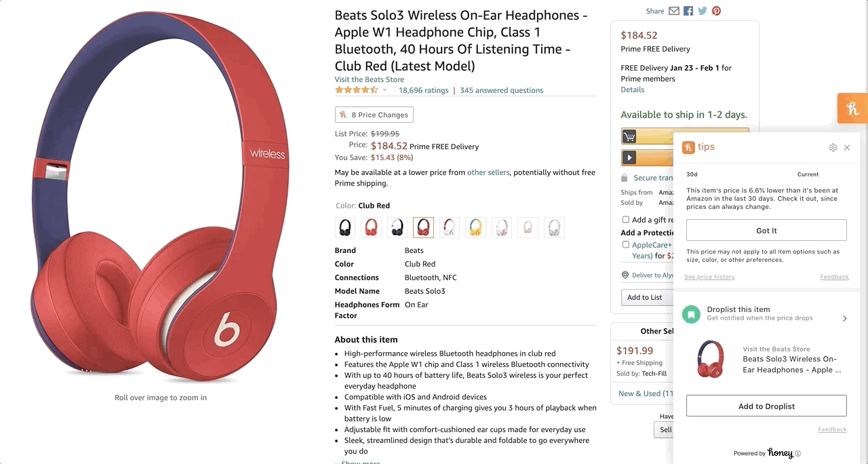This screenshot has width=868, height=464.
Task: Enable the AppleCare+ protection checkbox
Action: coord(626,245)
